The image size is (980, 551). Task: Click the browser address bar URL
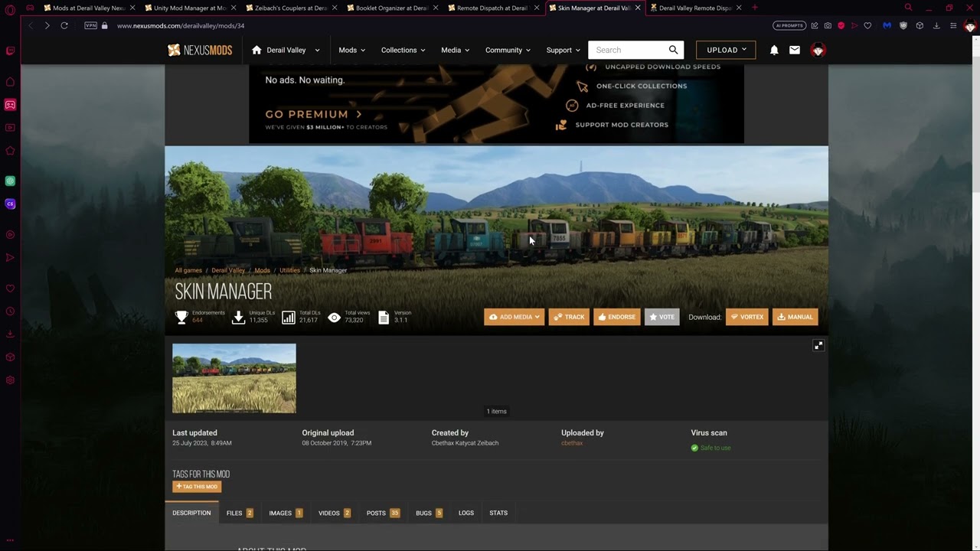point(181,25)
